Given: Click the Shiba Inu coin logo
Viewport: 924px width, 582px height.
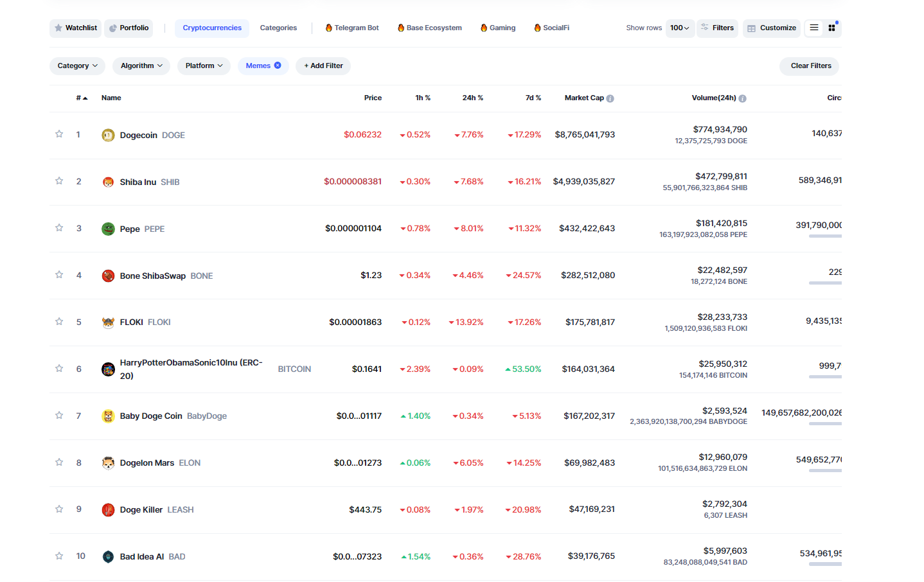Looking at the screenshot, I should pyautogui.click(x=108, y=182).
